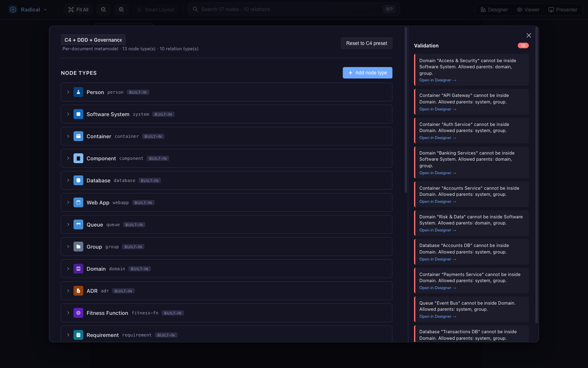Expand the Domain node type chevron
588x368 pixels.
click(x=68, y=269)
